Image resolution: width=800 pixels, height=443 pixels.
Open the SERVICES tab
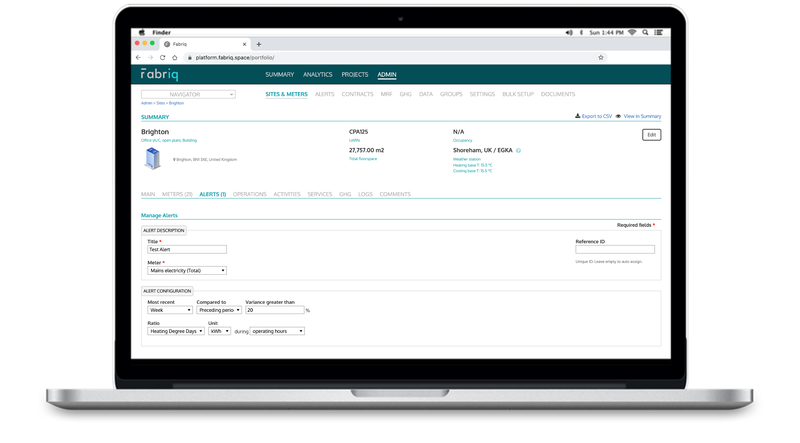319,194
